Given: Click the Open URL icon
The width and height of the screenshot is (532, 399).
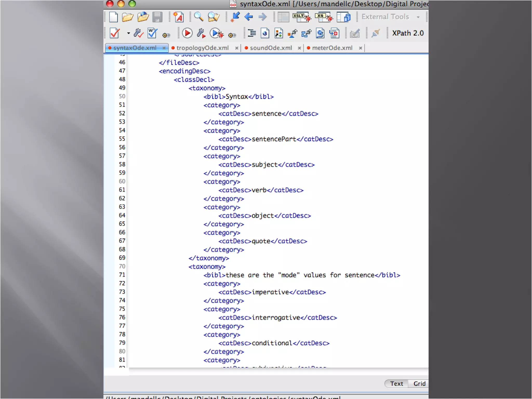Looking at the screenshot, I should point(143,17).
